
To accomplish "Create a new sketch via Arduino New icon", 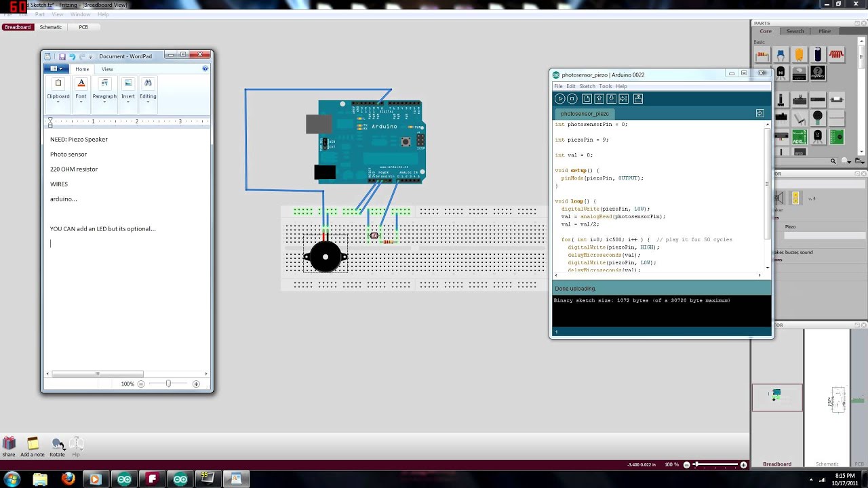I will tap(587, 99).
